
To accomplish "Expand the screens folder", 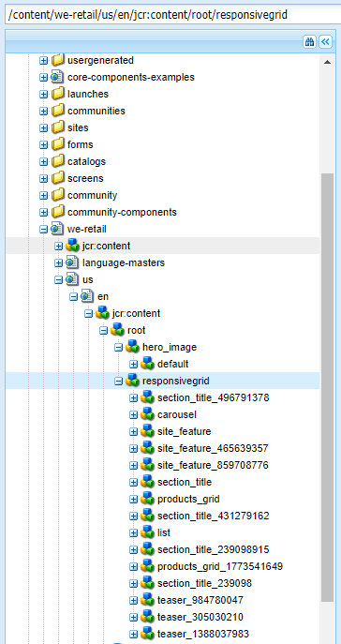I will pos(43,178).
